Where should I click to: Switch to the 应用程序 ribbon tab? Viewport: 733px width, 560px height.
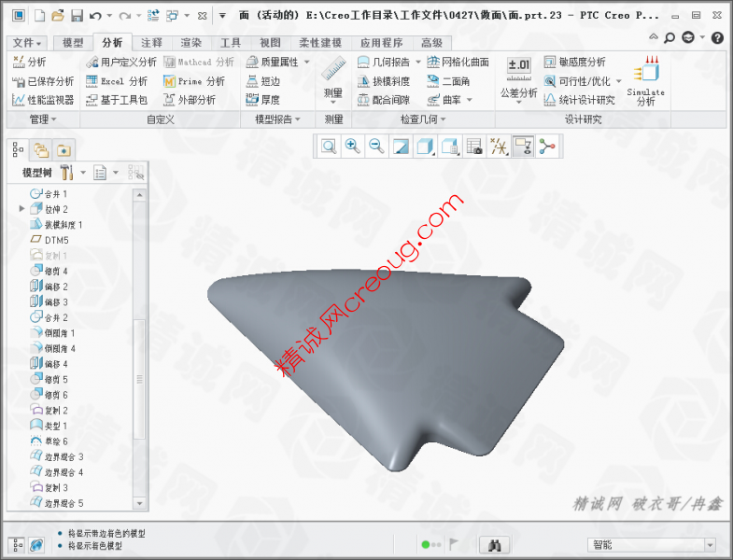382,43
